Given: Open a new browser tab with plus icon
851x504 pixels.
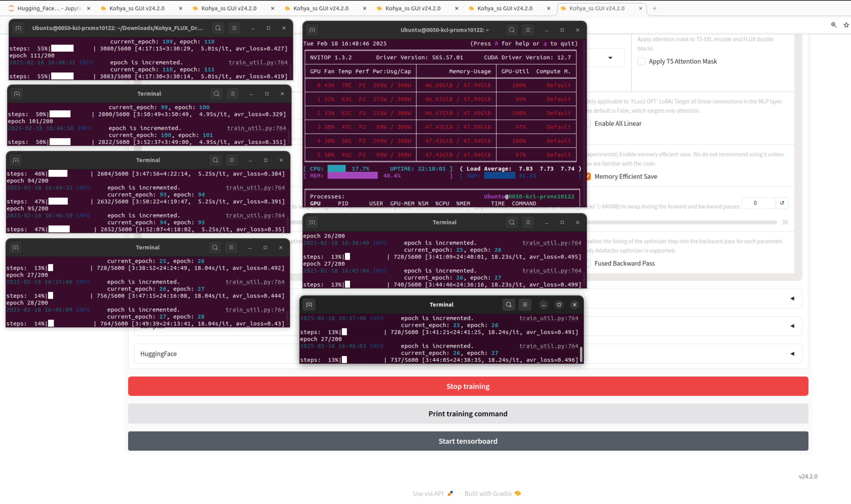Looking at the screenshot, I should [654, 8].
